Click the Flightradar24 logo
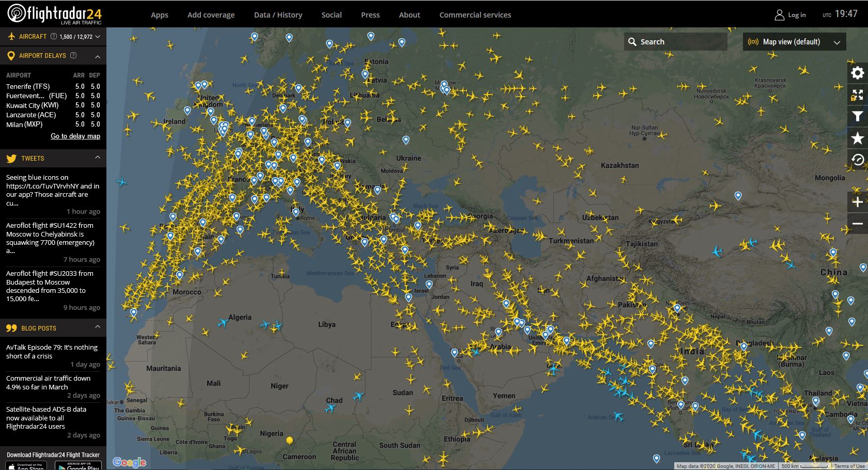 pyautogui.click(x=54, y=14)
